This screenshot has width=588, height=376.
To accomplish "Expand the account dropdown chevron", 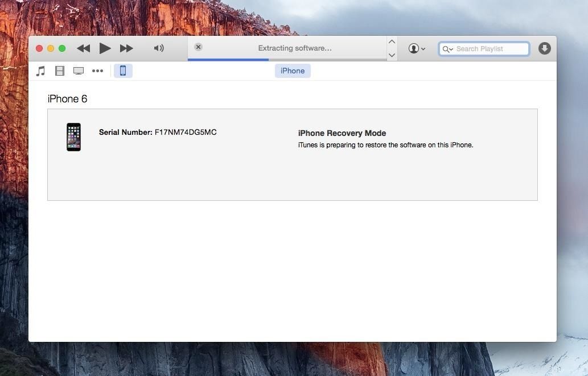I will coord(423,48).
